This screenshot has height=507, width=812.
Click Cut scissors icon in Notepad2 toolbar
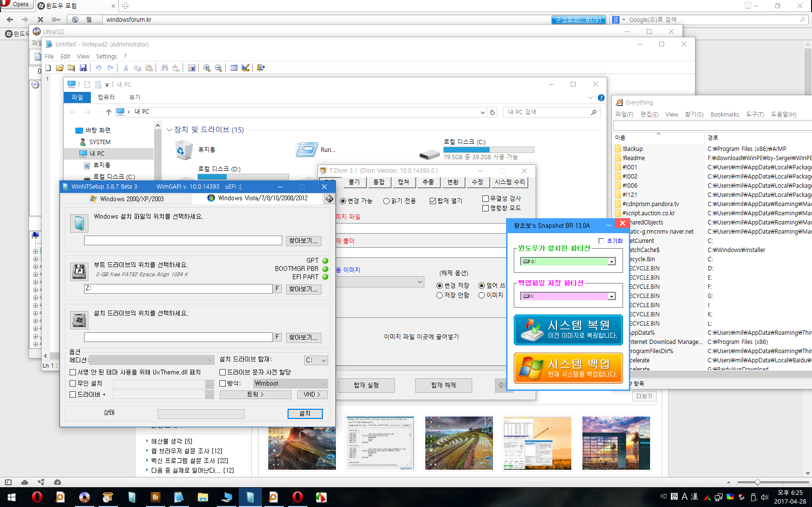point(126,68)
